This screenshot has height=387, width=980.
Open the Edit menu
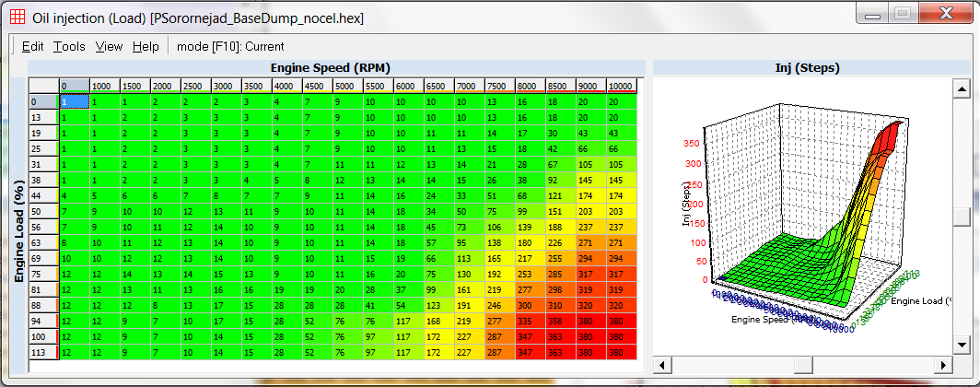[33, 46]
